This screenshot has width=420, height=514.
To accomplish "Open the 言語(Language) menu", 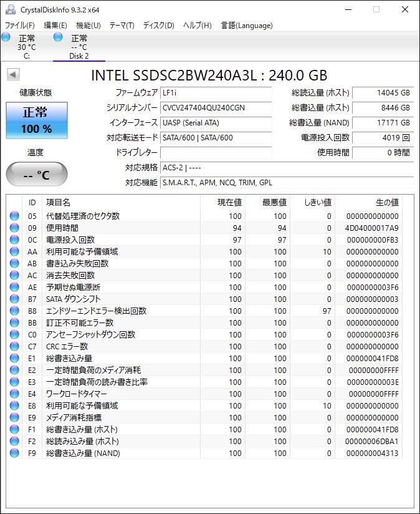I will tap(247, 26).
